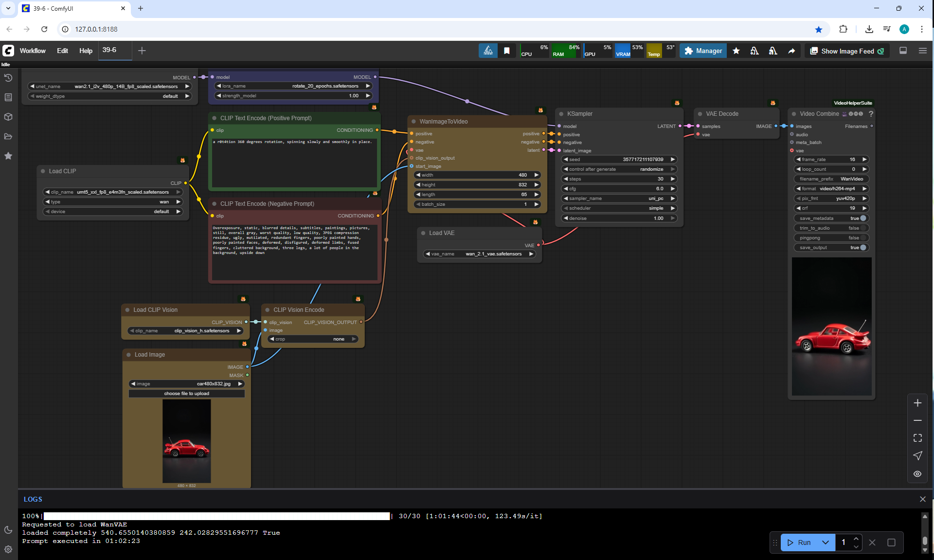Click the share arrow icon in top bar

click(791, 51)
